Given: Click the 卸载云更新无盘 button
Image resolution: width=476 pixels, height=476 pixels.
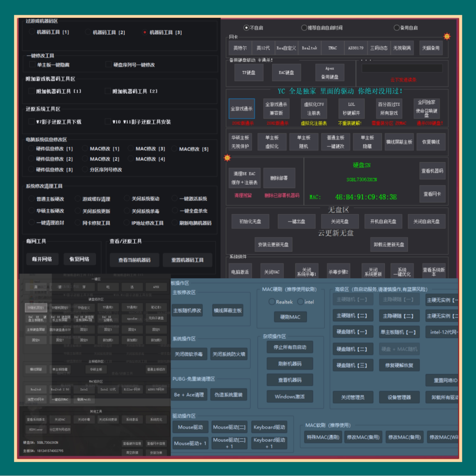Looking at the screenshot, I should click(389, 245).
